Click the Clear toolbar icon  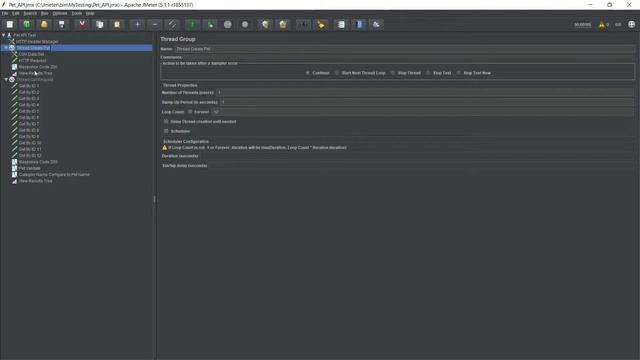[265, 24]
